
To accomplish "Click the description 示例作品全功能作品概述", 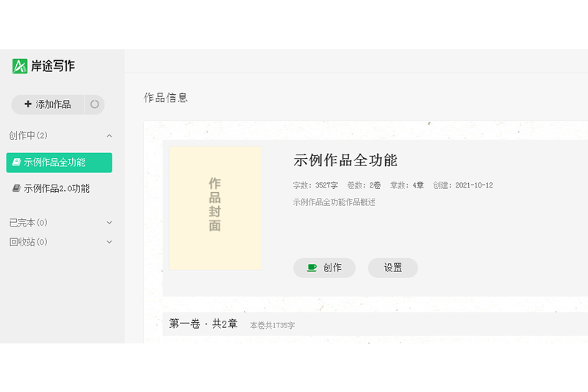I will tap(334, 202).
